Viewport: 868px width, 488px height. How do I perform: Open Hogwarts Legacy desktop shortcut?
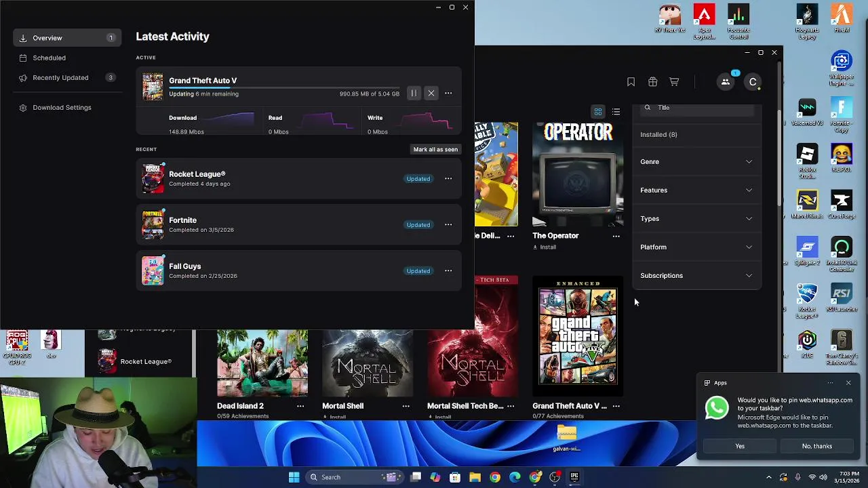[x=807, y=22]
